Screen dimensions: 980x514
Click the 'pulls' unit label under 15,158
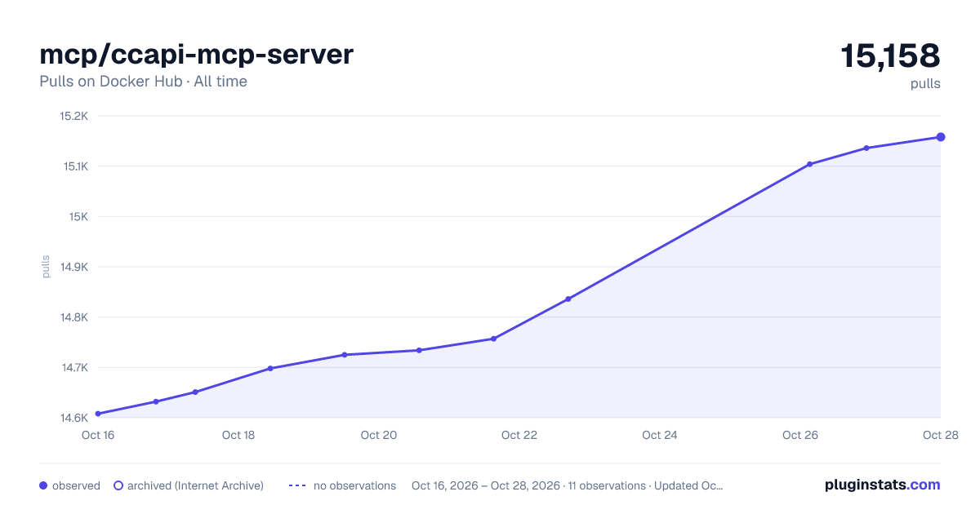pyautogui.click(x=925, y=83)
